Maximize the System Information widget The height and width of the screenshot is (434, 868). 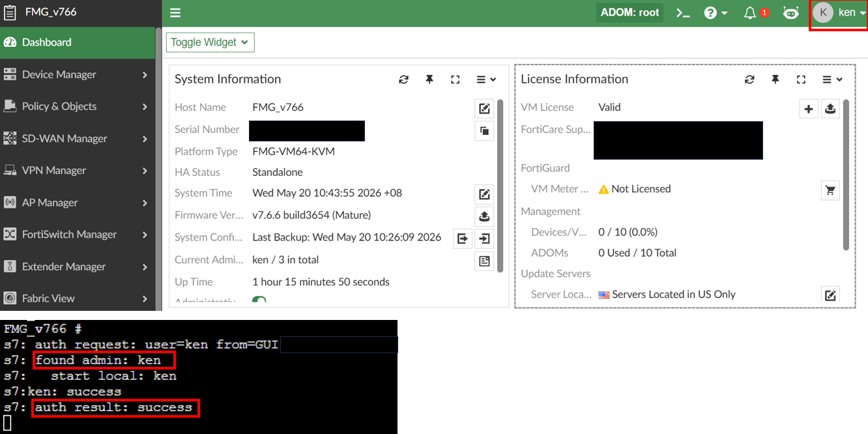[x=455, y=80]
